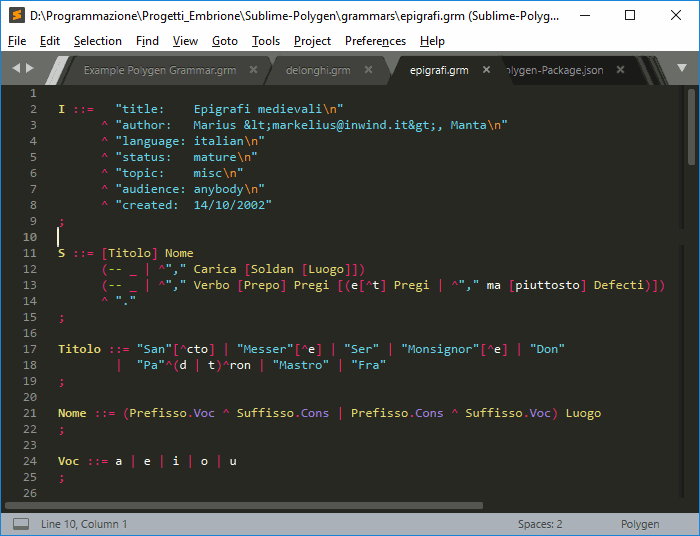
Task: Click "Voc" rule name on line 24
Action: point(68,461)
